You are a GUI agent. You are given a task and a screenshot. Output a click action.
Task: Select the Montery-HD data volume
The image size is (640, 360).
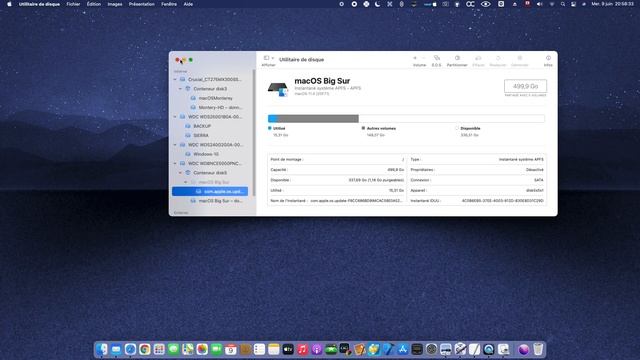pyautogui.click(x=210, y=107)
